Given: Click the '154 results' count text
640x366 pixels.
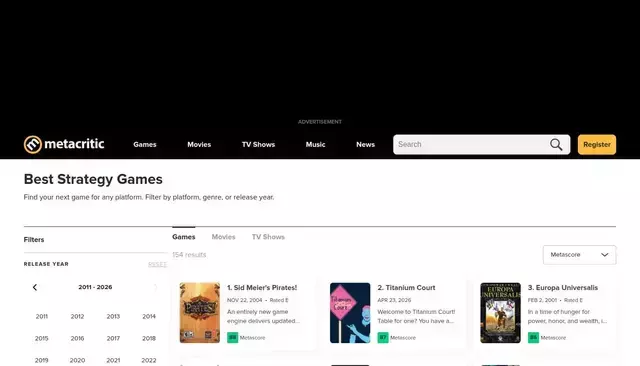Looking at the screenshot, I should [189, 255].
